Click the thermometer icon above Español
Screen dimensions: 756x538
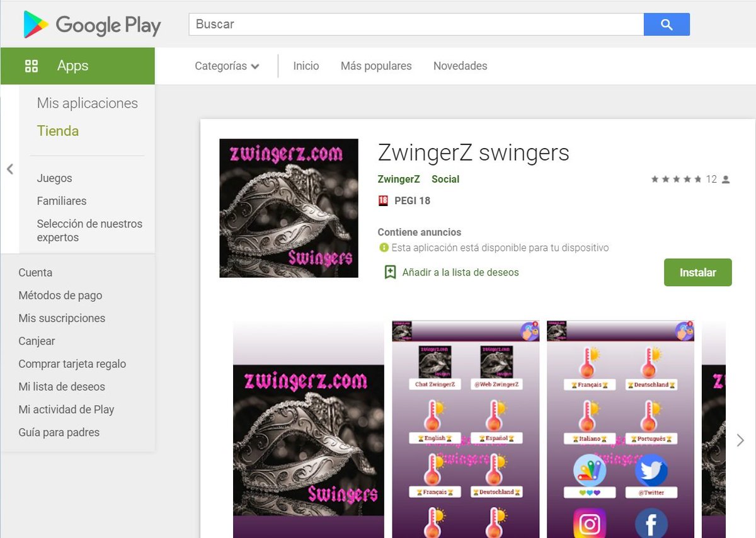[497, 416]
